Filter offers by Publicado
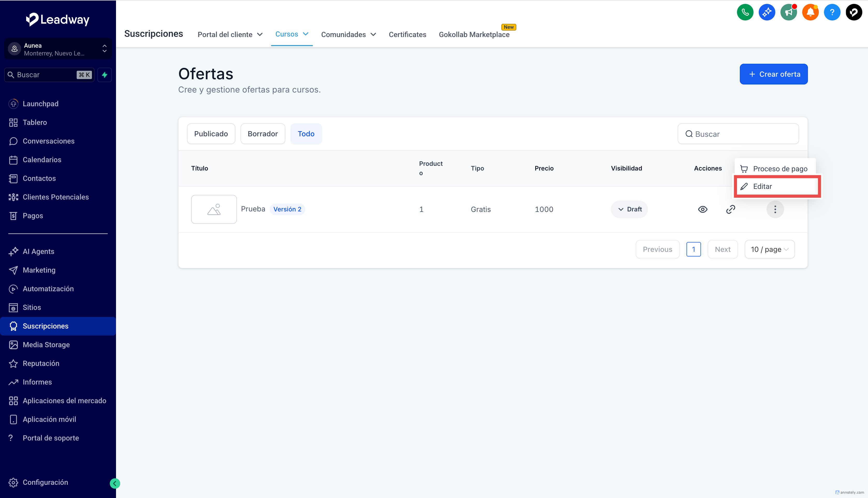 [211, 134]
